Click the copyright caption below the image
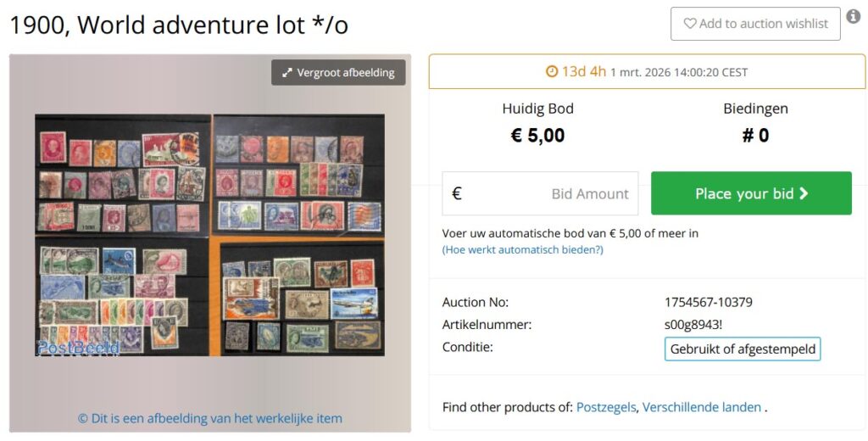Image resolution: width=868 pixels, height=441 pixels. click(x=210, y=418)
